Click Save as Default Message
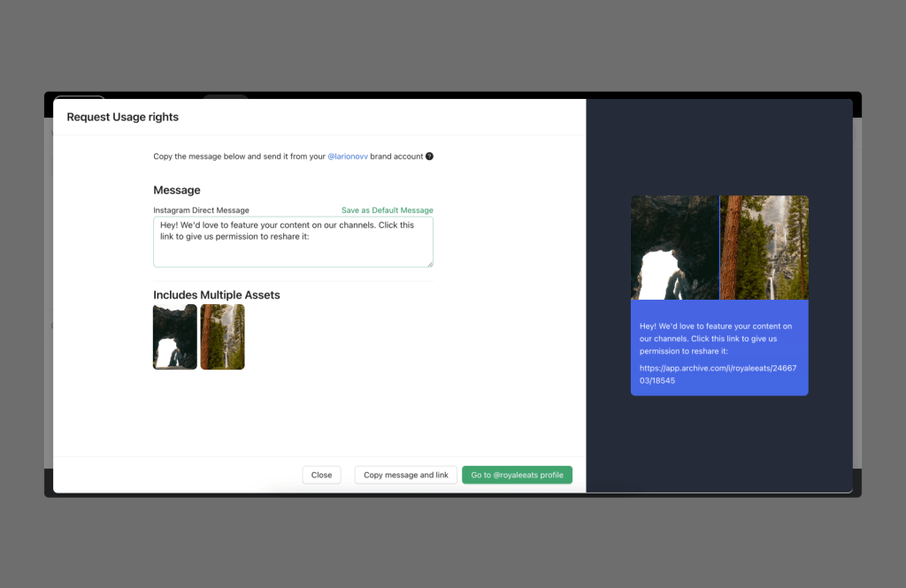 (x=387, y=210)
